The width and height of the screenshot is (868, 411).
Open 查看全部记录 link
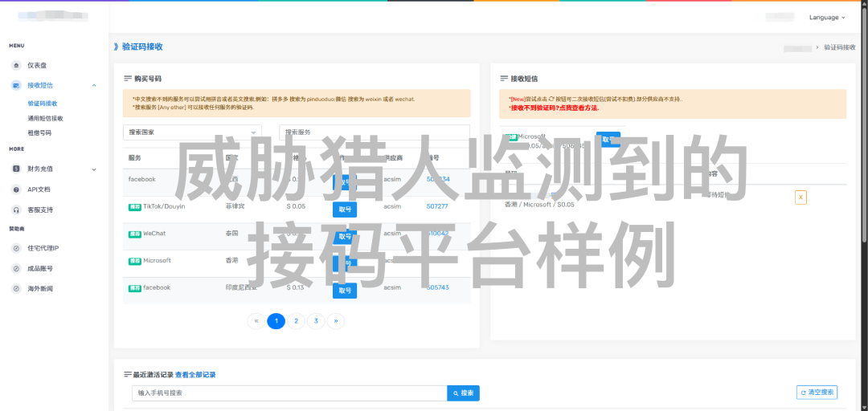tap(195, 375)
